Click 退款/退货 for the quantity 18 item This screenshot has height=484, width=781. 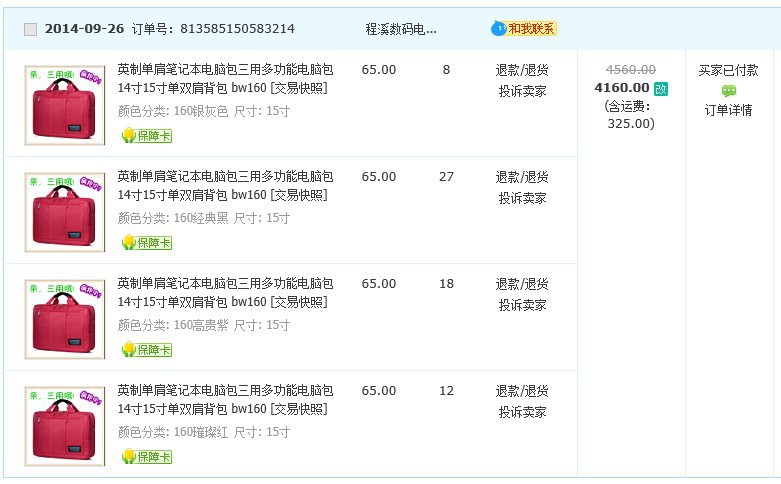point(522,284)
